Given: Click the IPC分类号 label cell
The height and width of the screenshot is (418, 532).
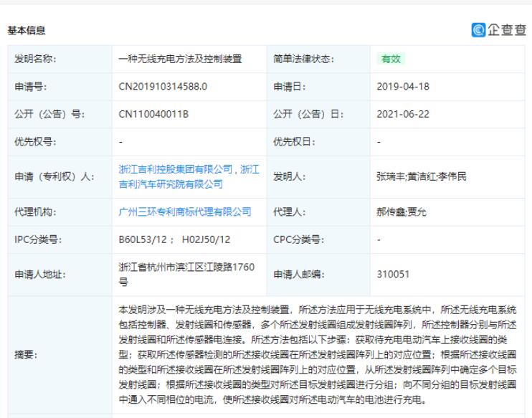Looking at the screenshot, I should pyautogui.click(x=60, y=239).
